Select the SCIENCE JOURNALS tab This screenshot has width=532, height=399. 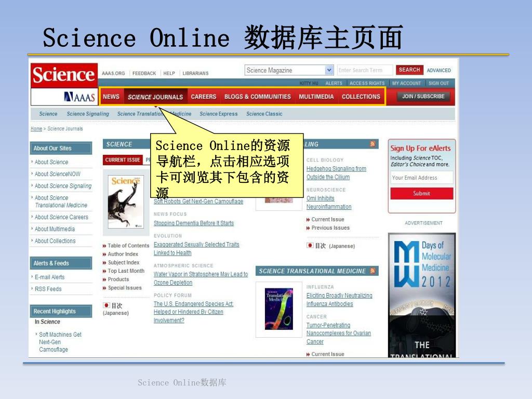[x=155, y=97]
